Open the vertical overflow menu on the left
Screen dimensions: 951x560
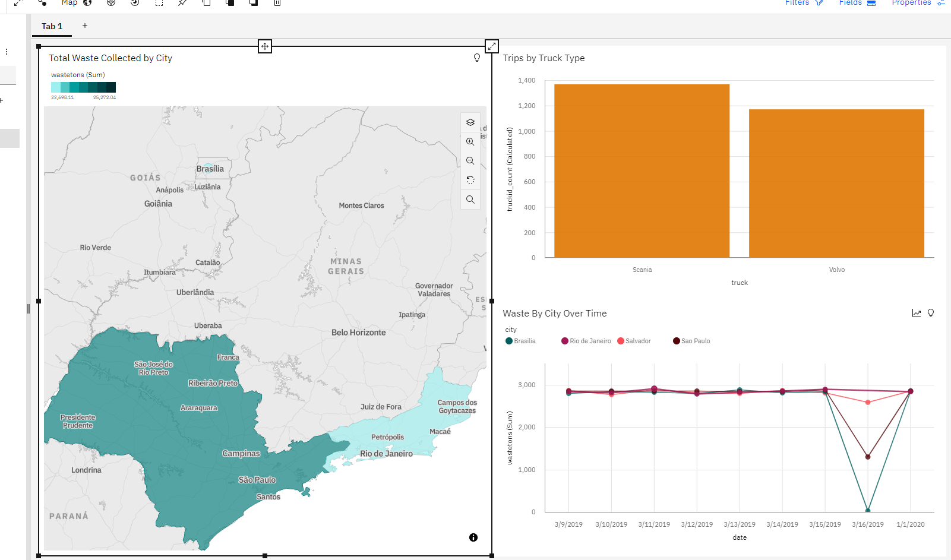click(6, 51)
